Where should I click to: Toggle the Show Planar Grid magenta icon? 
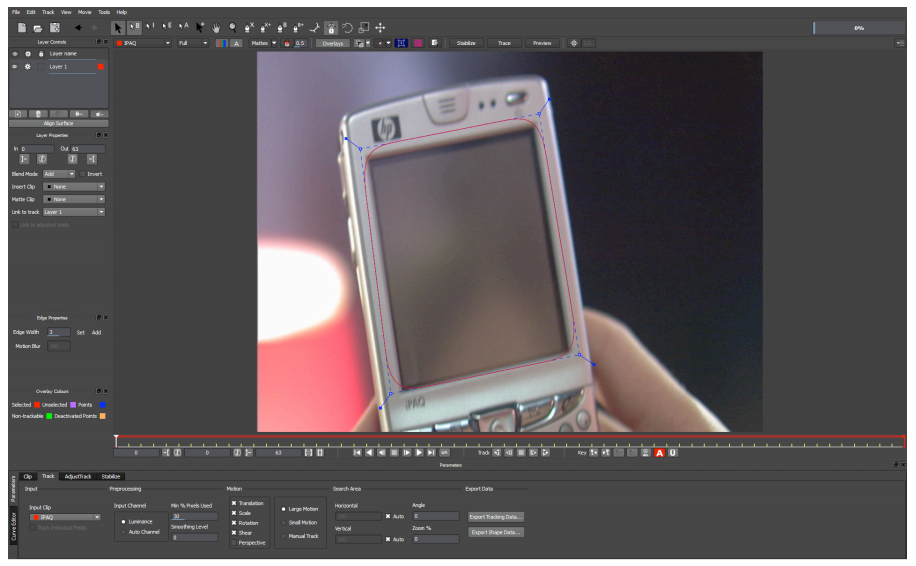coord(418,43)
